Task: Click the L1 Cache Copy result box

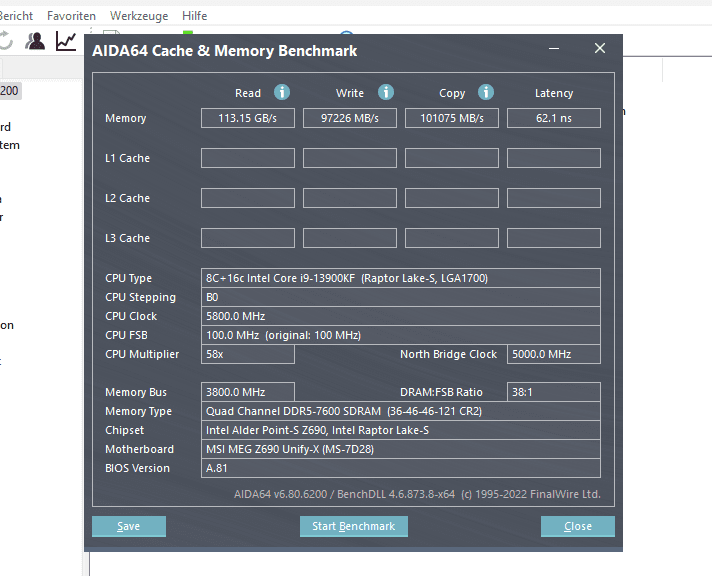Action: click(x=452, y=158)
